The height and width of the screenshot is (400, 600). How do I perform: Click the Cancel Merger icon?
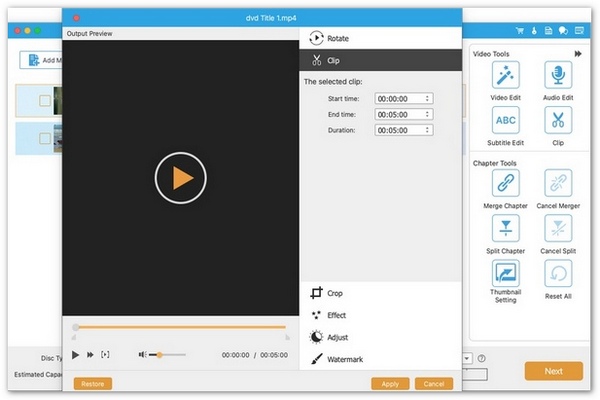pos(558,183)
